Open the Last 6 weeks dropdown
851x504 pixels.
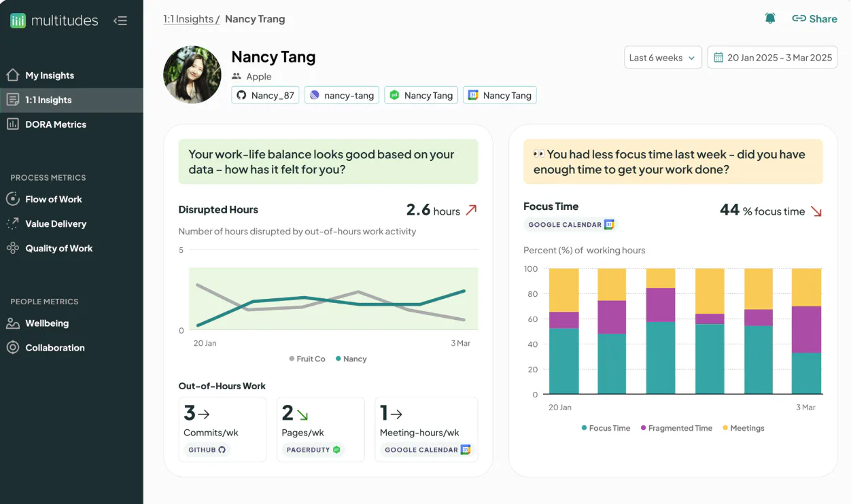(x=663, y=58)
